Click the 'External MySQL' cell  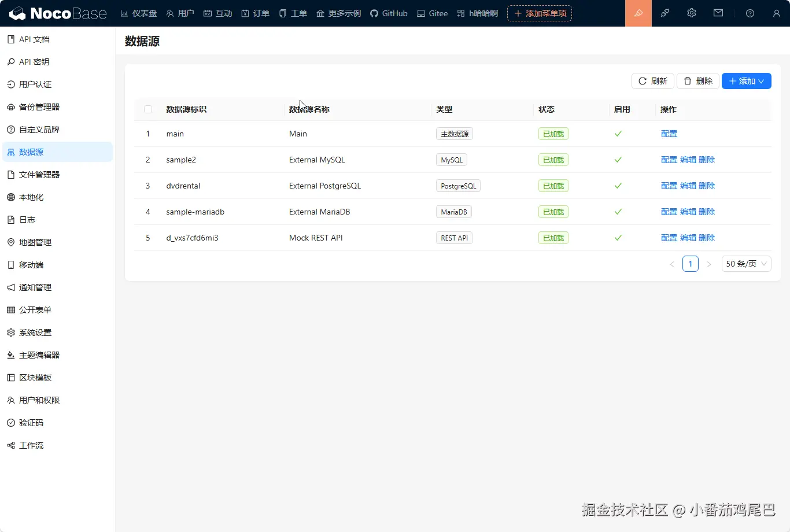click(x=317, y=160)
